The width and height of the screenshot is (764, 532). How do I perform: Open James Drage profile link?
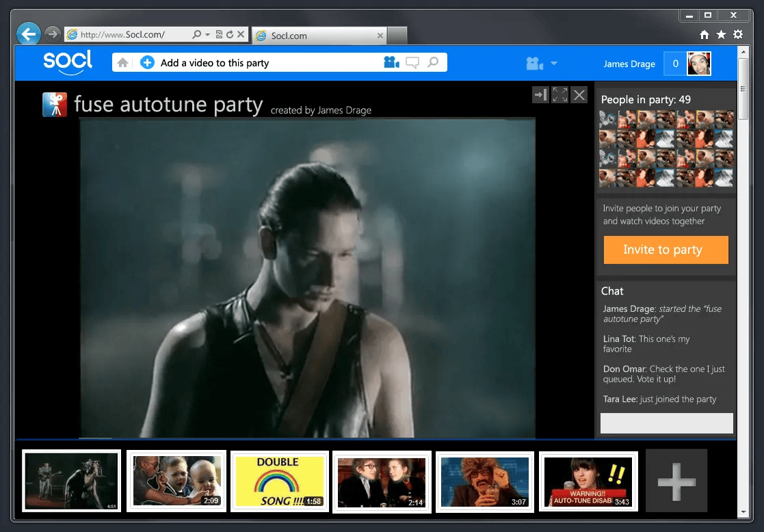[x=629, y=64]
